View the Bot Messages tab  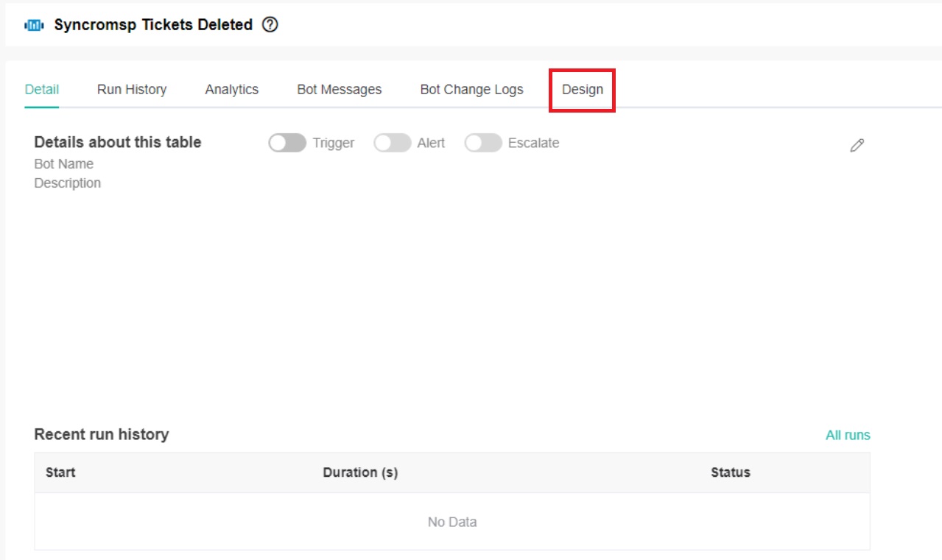click(339, 89)
